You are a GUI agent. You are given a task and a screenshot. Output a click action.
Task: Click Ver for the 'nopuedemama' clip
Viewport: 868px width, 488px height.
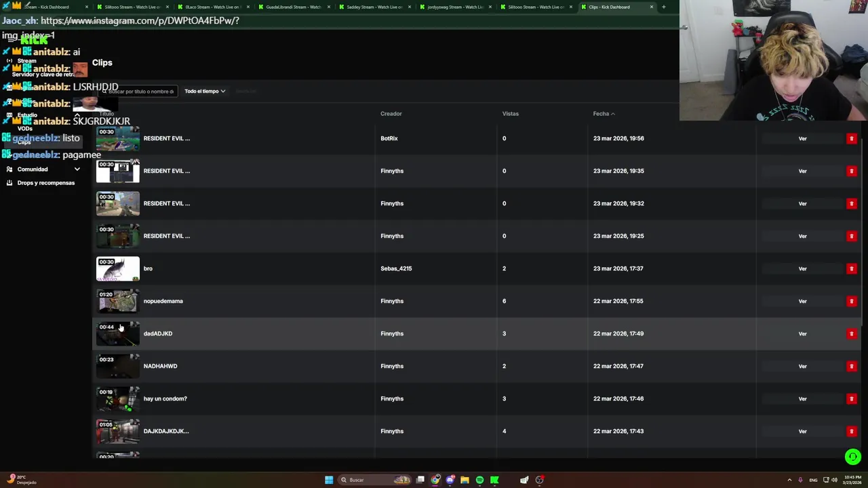pyautogui.click(x=802, y=301)
